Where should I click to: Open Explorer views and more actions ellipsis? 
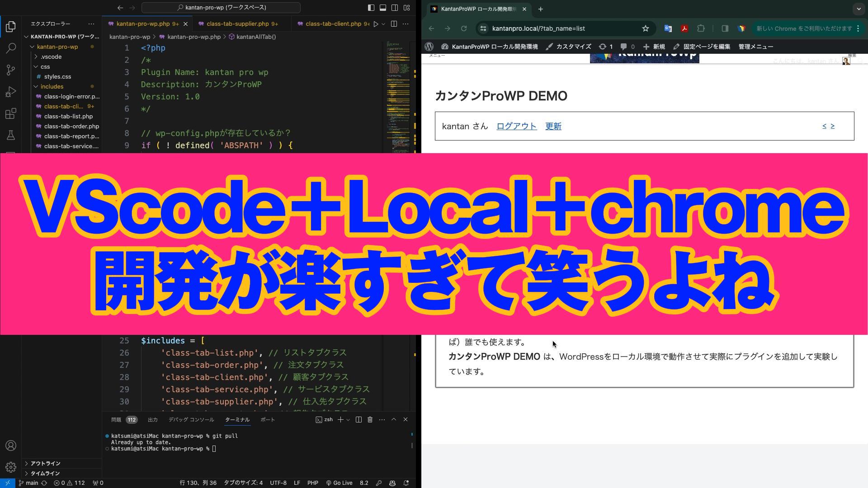pyautogui.click(x=91, y=23)
